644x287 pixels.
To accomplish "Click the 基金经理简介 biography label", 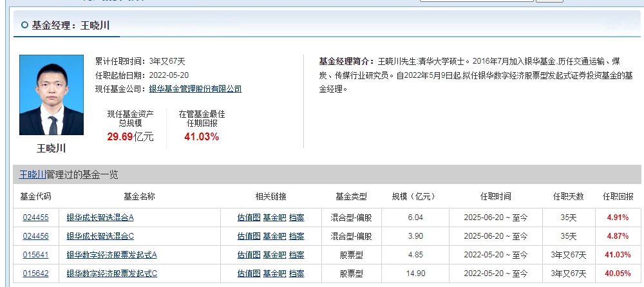I will click(346, 62).
